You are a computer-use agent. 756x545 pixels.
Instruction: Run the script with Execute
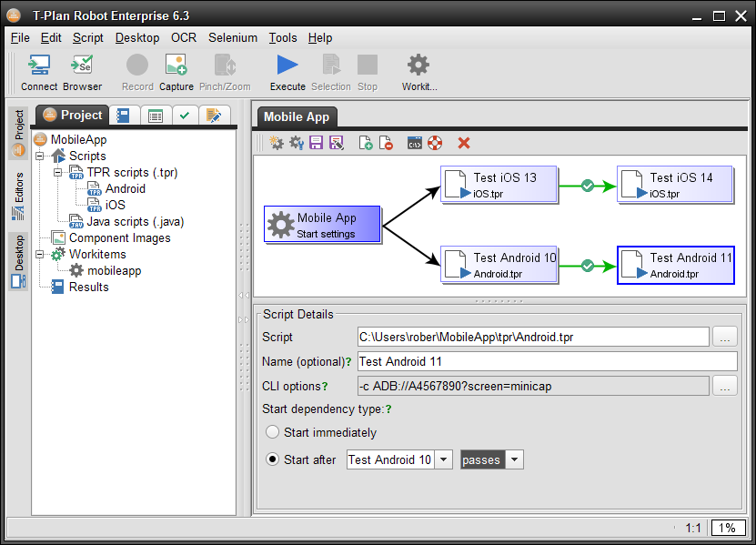[287, 72]
